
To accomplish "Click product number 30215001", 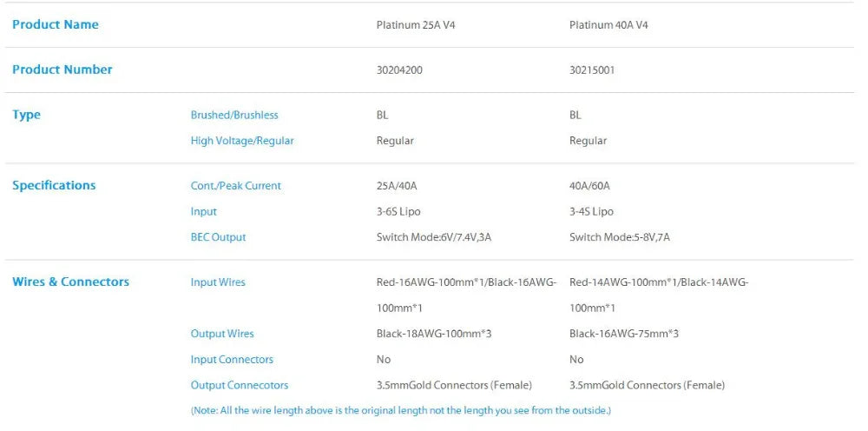I will click(592, 70).
